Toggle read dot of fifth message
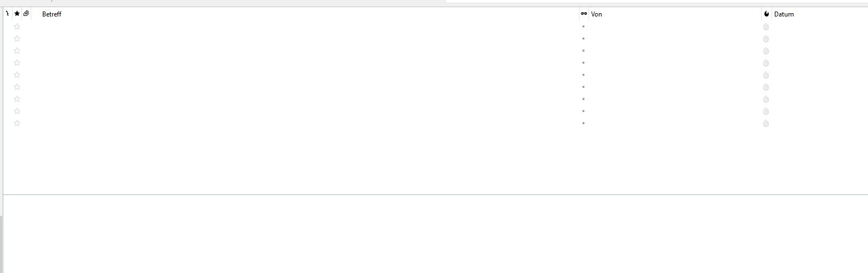The height and width of the screenshot is (273, 868). tap(583, 75)
